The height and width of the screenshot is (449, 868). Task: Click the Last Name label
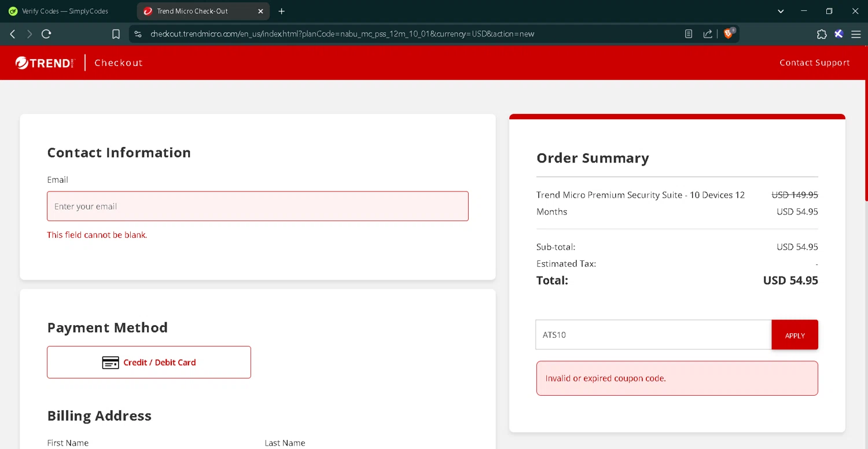click(285, 443)
